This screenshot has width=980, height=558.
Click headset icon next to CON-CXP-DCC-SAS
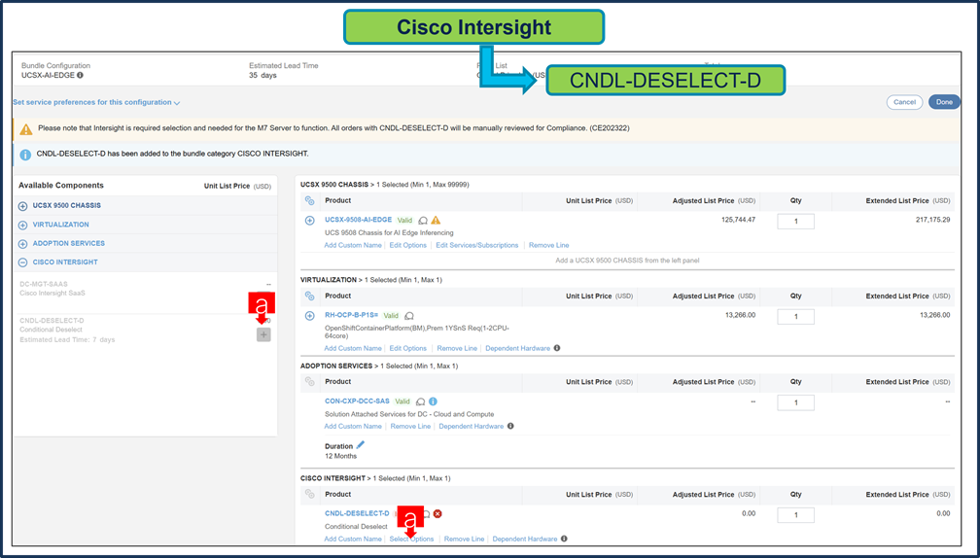[421, 401]
